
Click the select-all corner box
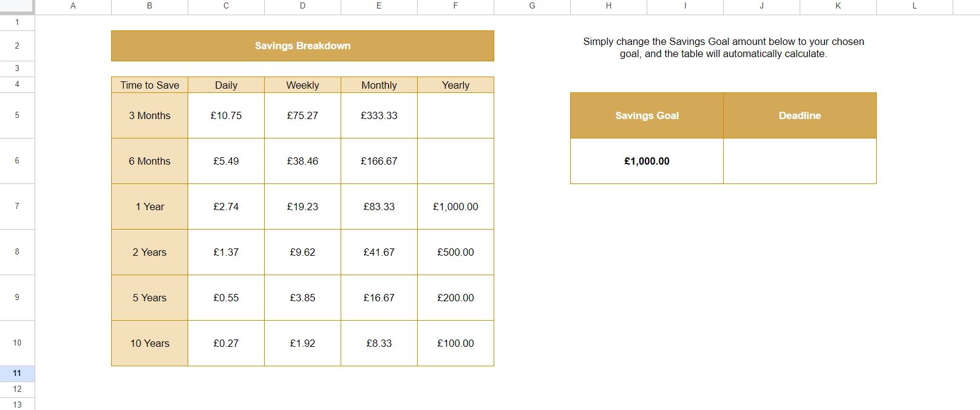17,7
